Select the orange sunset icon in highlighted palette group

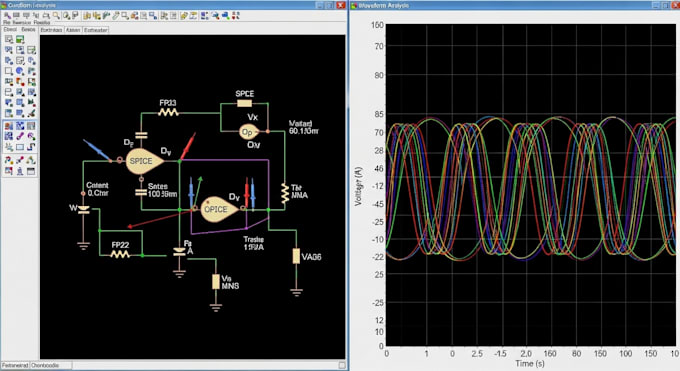coord(8,126)
